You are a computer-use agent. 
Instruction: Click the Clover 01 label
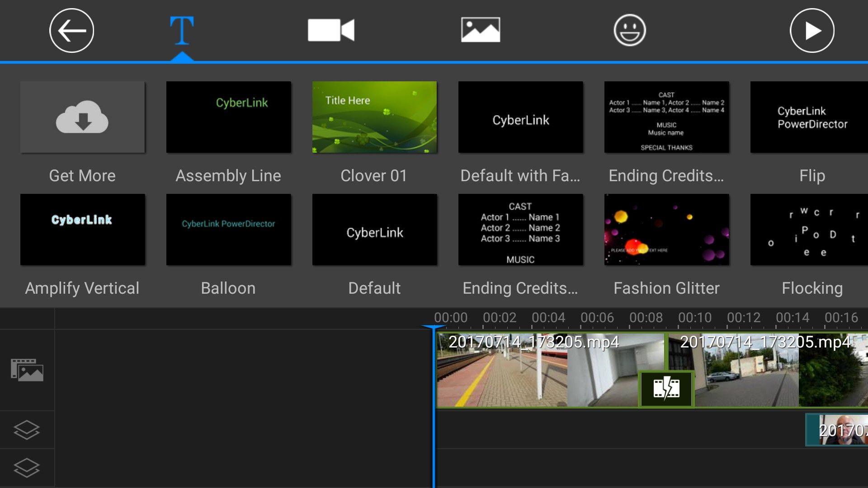coord(374,176)
